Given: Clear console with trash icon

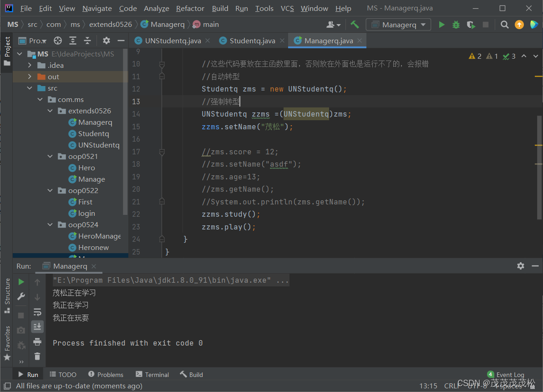Looking at the screenshot, I should click(x=37, y=356).
